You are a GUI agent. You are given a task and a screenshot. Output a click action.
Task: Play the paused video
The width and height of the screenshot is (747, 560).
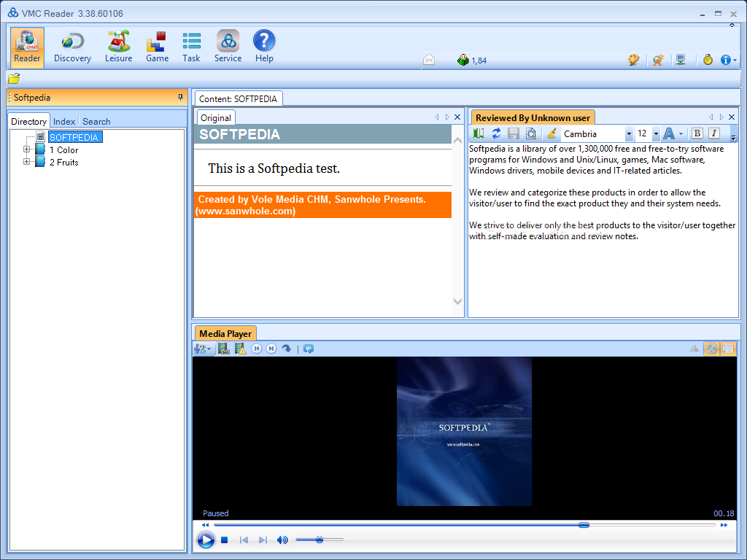coord(206,540)
